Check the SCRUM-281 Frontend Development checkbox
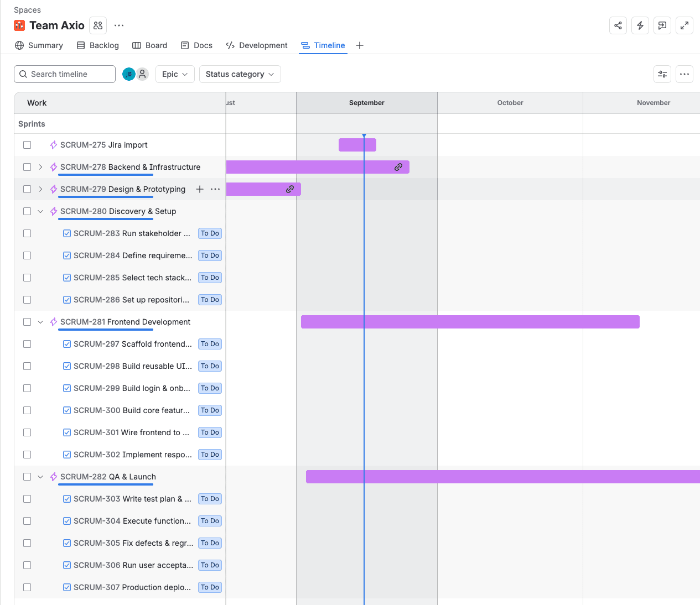 click(x=27, y=322)
